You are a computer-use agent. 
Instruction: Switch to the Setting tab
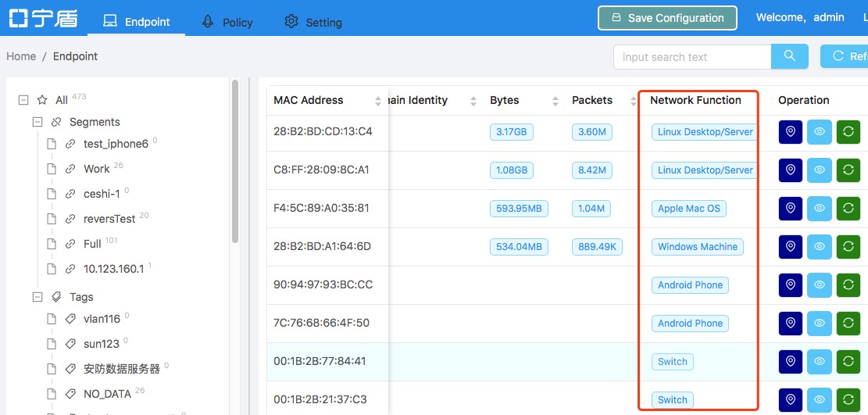[x=313, y=22]
